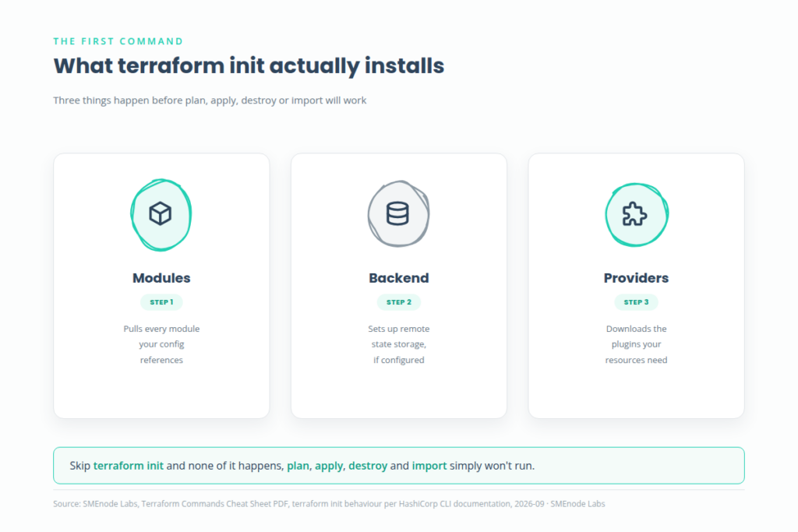
Task: Select the Modules card heading
Action: (161, 278)
